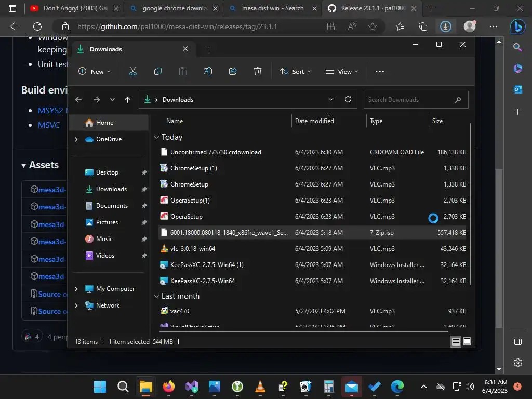The height and width of the screenshot is (399, 532).
Task: Click the Explorer horizontal scrollbar
Action: point(303,331)
